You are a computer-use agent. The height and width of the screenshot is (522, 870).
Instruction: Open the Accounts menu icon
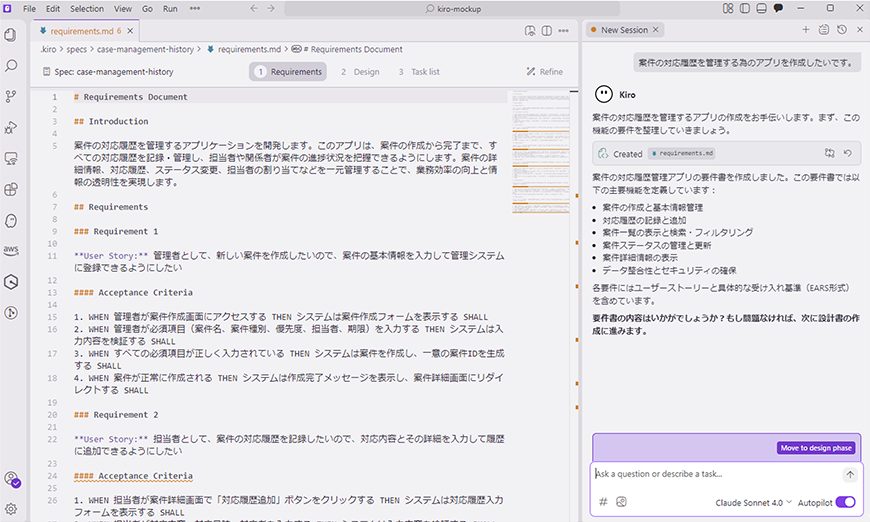11,479
